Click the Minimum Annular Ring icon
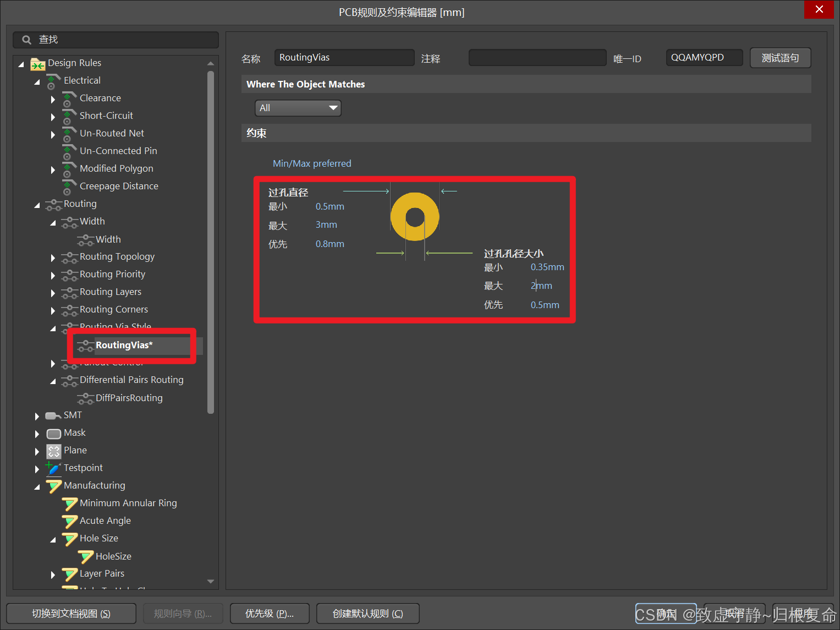The image size is (840, 630). (69, 504)
